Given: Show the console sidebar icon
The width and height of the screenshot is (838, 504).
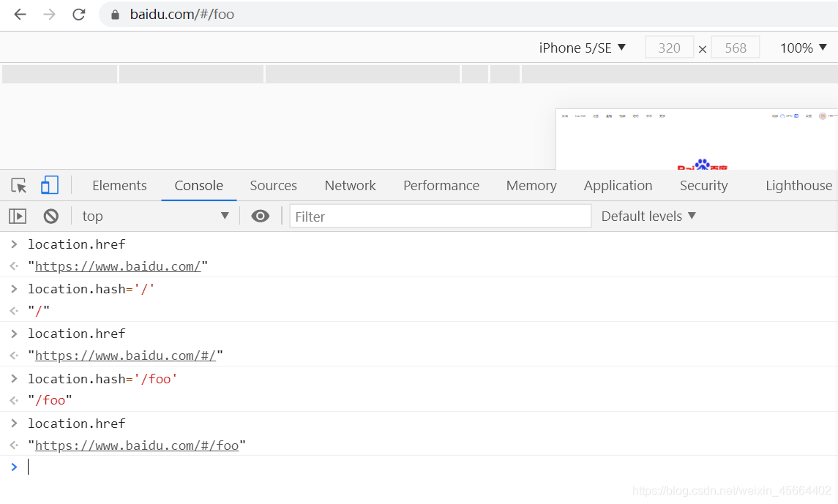Looking at the screenshot, I should (18, 217).
